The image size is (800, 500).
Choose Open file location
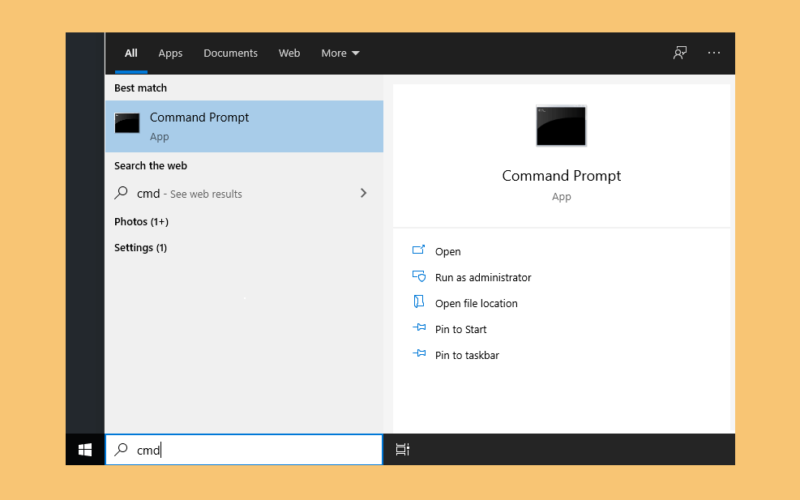pos(476,304)
